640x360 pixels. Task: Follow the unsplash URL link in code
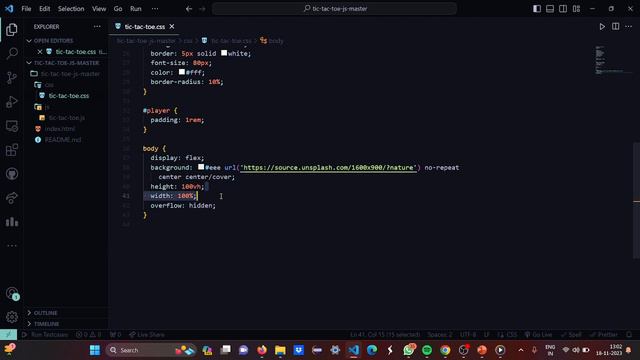(328, 168)
